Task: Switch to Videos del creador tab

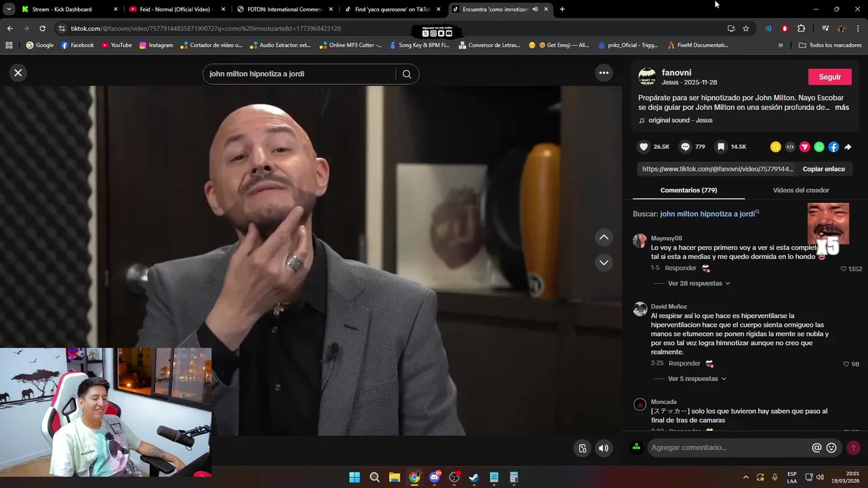Action: tap(801, 190)
